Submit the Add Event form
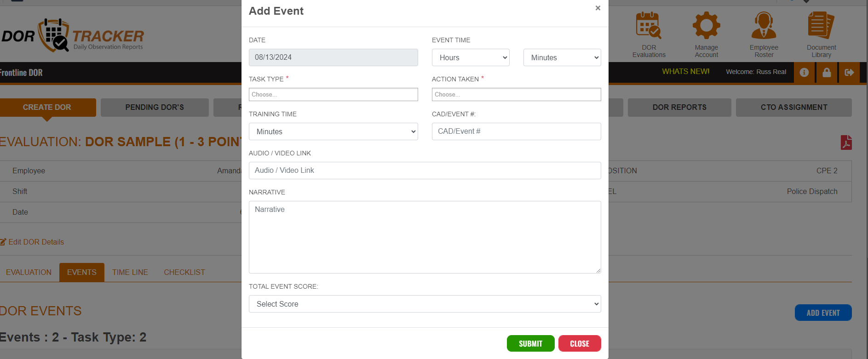The image size is (868, 359). [530, 343]
